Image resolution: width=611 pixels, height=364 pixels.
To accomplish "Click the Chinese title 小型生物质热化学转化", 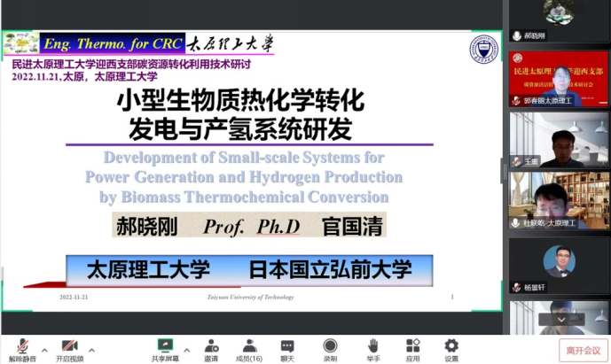I will click(x=240, y=100).
